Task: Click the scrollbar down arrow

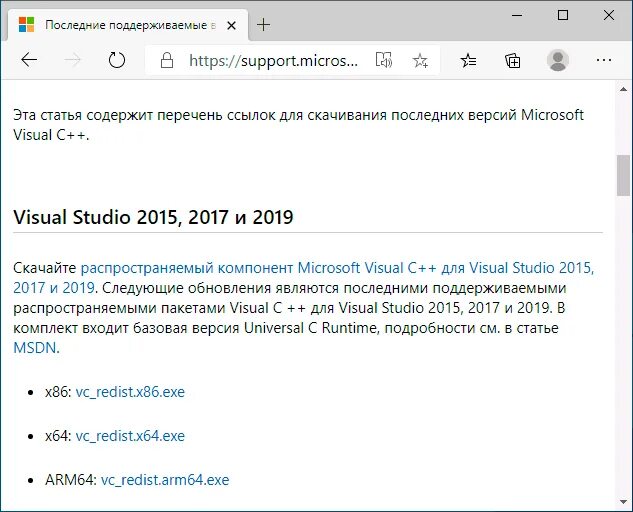Action: pos(623,502)
